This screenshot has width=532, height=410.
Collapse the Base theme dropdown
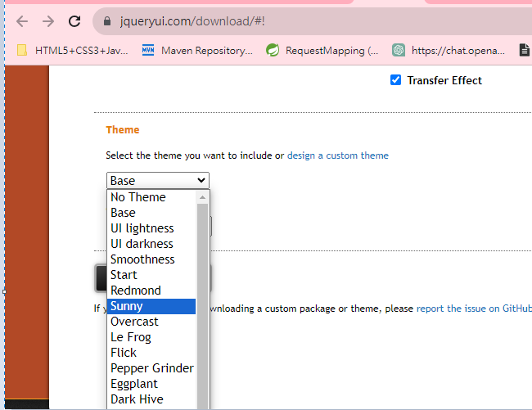point(158,180)
